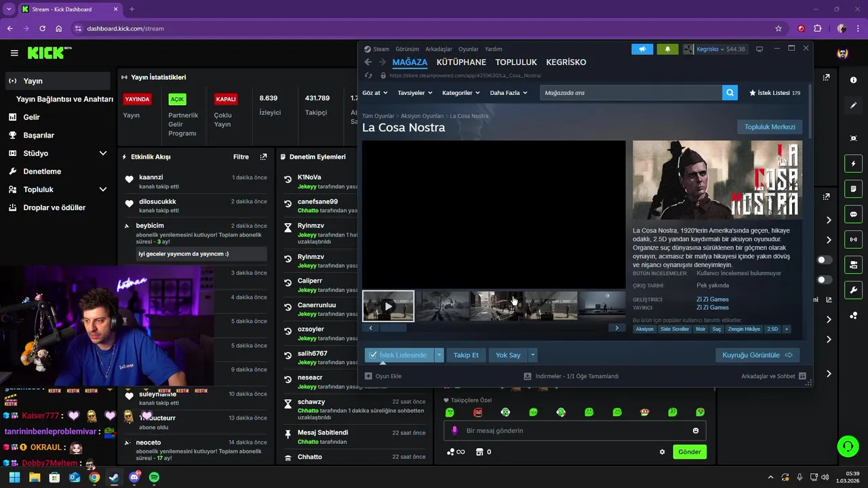Switch to the KÜTÜPHANE tab in Steam
The height and width of the screenshot is (488, 868).
point(461,62)
